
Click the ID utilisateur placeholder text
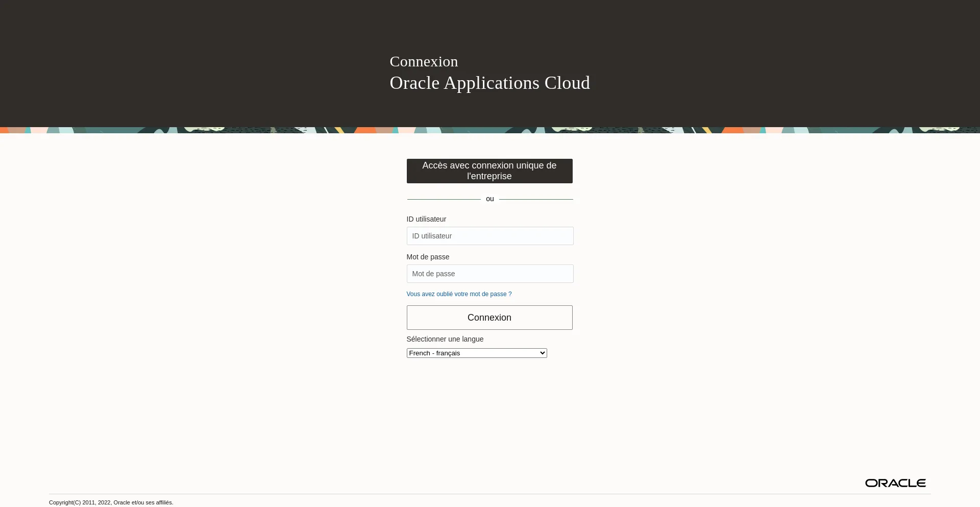pos(432,235)
